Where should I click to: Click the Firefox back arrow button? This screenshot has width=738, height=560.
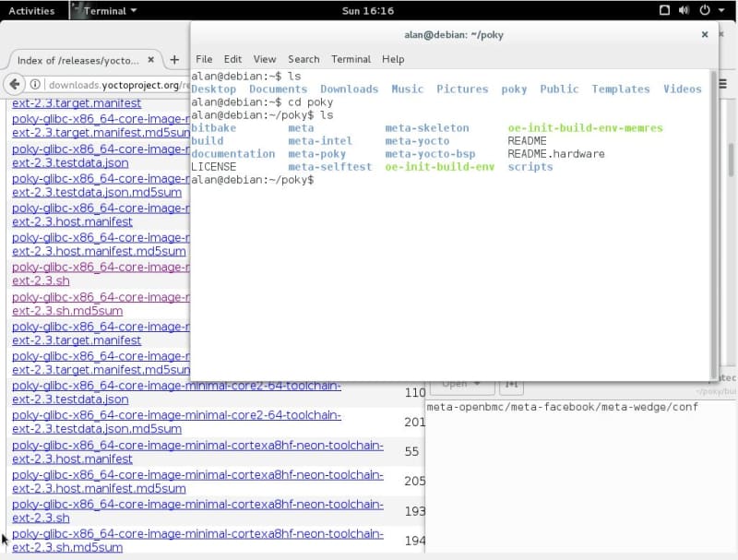pos(15,84)
